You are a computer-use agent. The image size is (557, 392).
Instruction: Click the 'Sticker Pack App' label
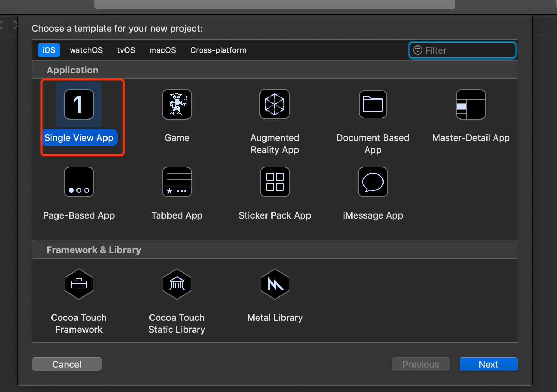[275, 215]
